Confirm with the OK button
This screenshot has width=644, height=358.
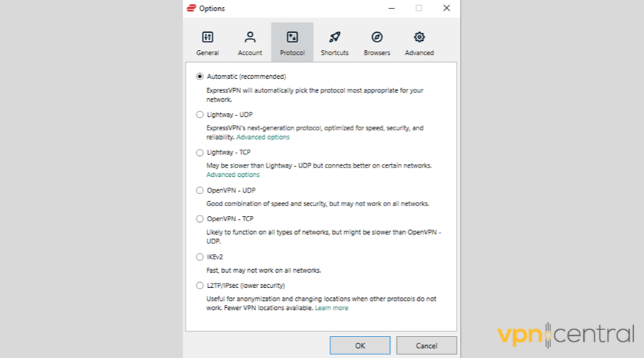[x=360, y=345]
